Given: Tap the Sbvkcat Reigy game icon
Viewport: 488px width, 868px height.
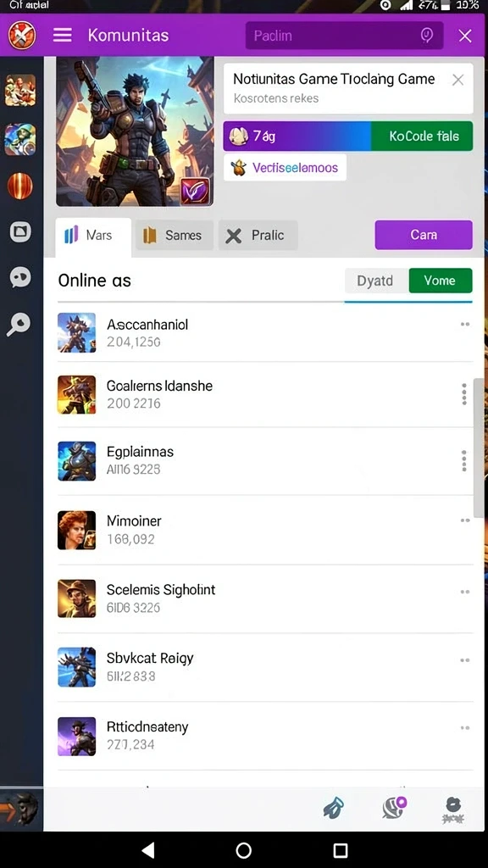Looking at the screenshot, I should point(77,667).
